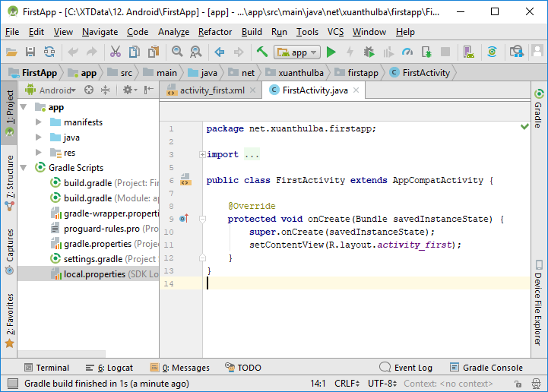Open the AVD Manager icon

(x=469, y=52)
